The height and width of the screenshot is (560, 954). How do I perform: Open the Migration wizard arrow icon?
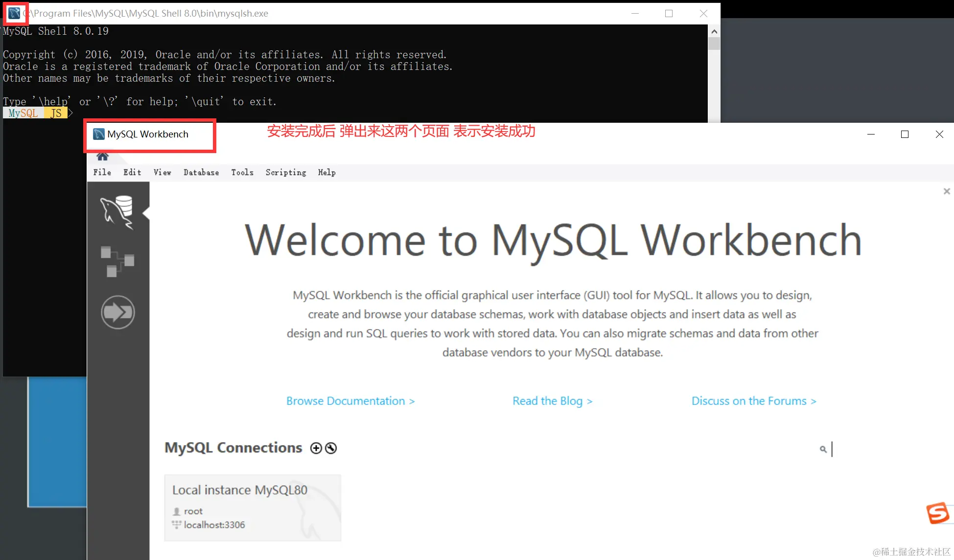[117, 312]
